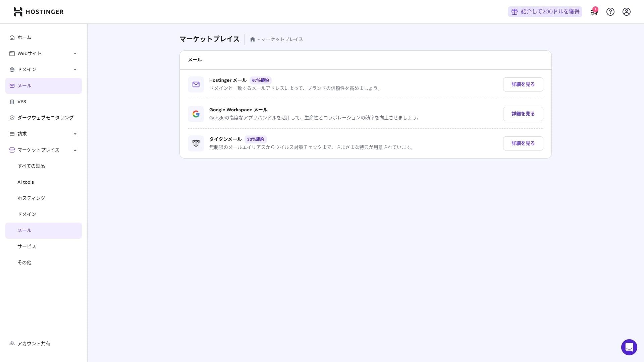View details for Google Workspace メール

(x=523, y=114)
